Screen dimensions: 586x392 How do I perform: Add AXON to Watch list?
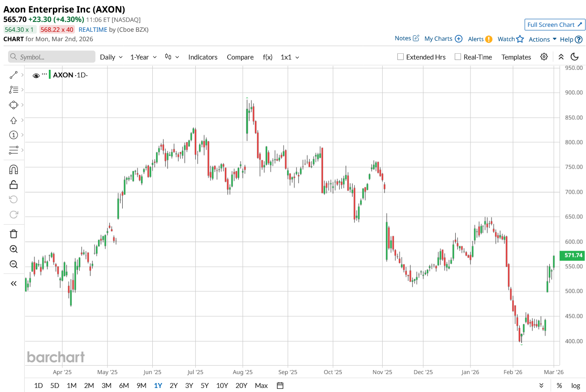point(511,39)
